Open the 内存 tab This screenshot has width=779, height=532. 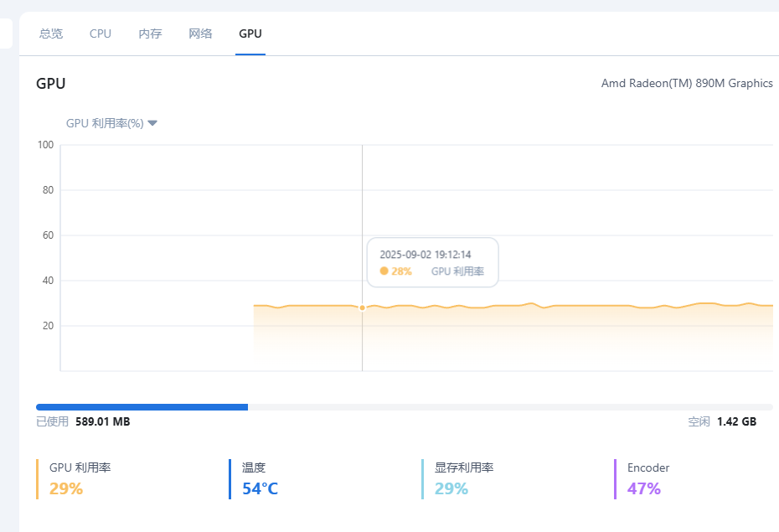tap(150, 34)
